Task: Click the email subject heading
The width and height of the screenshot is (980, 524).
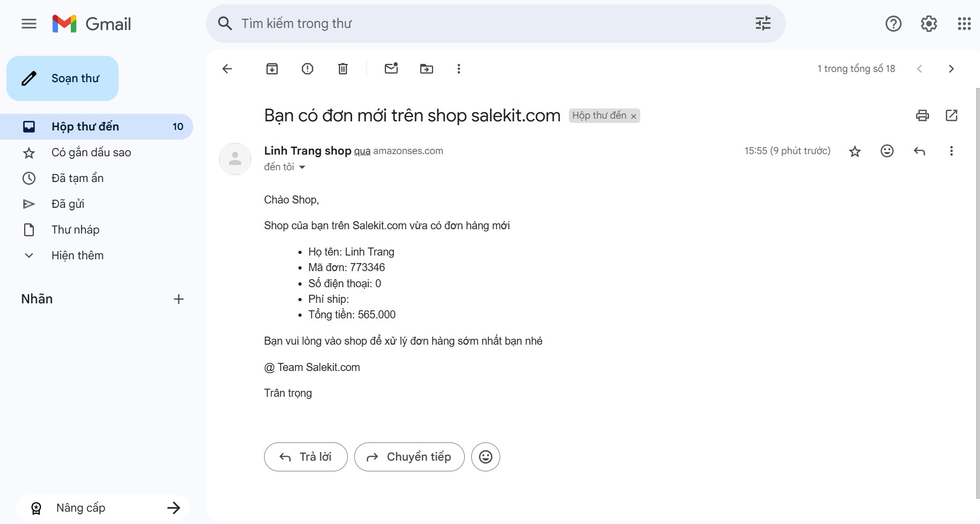Action: [x=412, y=115]
